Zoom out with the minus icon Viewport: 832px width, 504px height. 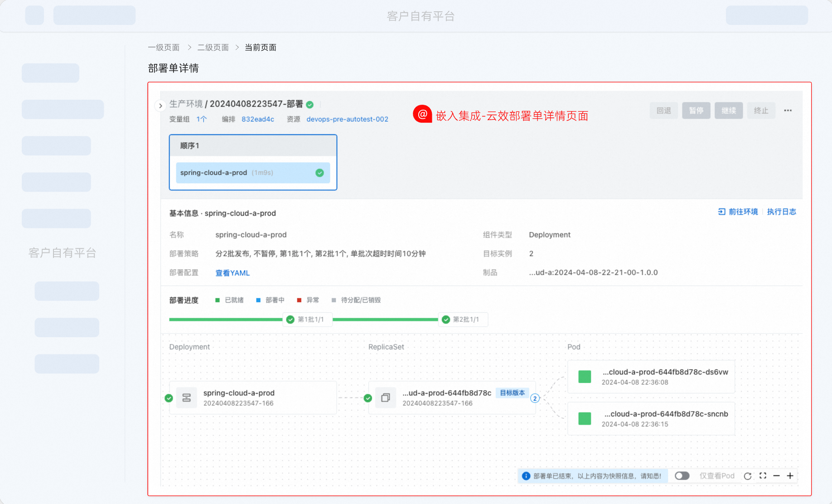click(x=776, y=476)
